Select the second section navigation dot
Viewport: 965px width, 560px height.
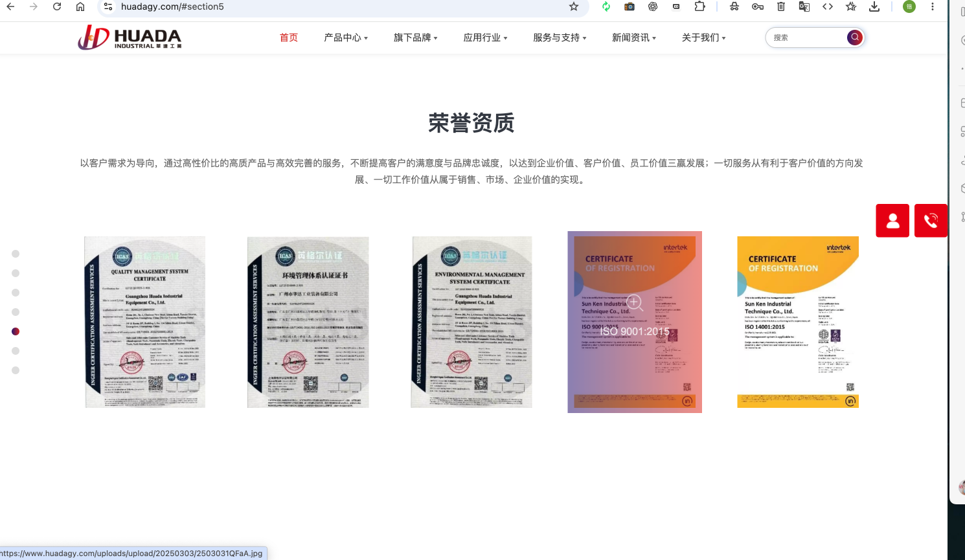point(16,273)
